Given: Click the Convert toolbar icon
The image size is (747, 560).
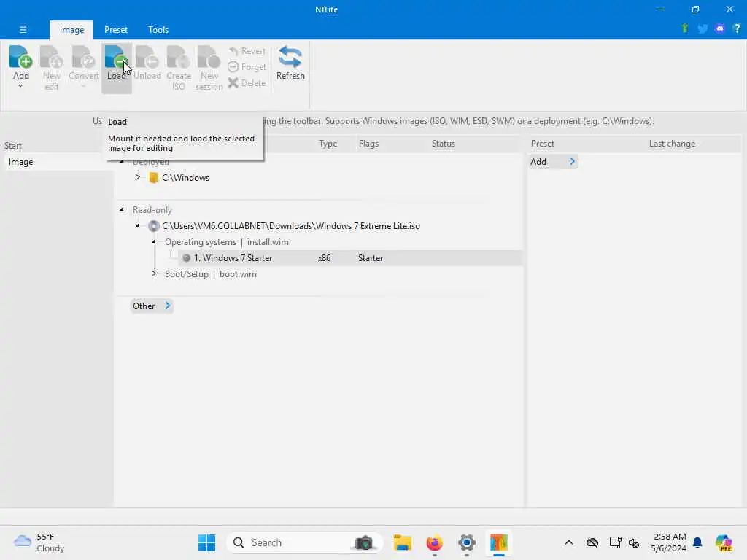Looking at the screenshot, I should [x=83, y=67].
